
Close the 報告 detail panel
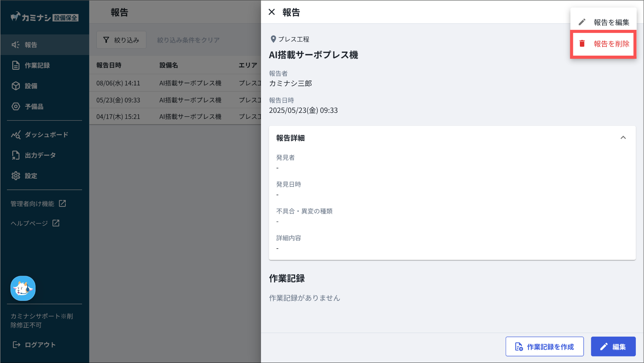click(x=272, y=12)
